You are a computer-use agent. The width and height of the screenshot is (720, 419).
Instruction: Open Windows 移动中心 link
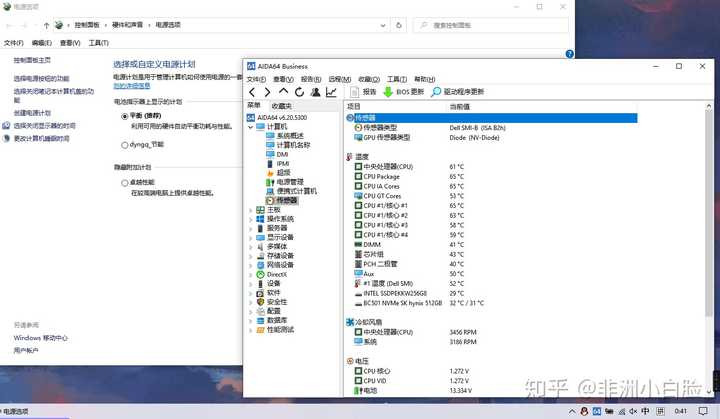40,338
